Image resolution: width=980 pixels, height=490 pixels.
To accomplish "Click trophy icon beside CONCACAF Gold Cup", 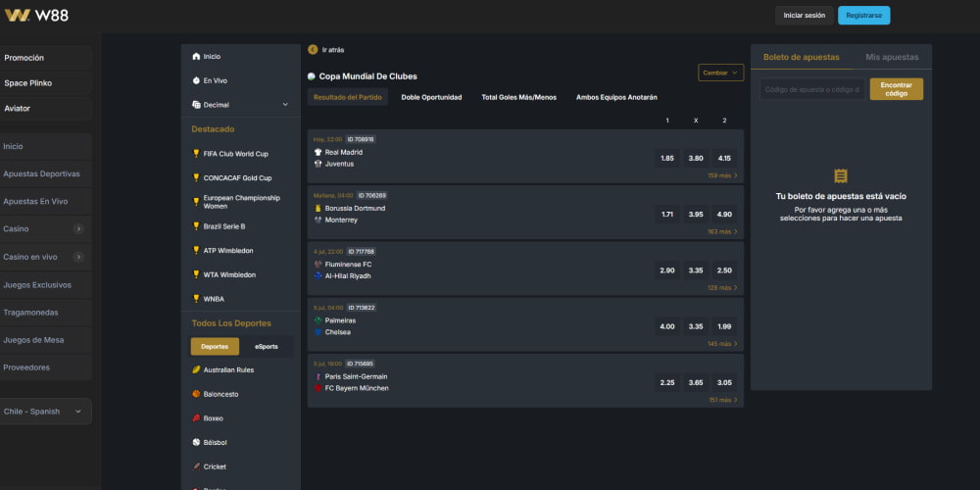I will point(196,177).
